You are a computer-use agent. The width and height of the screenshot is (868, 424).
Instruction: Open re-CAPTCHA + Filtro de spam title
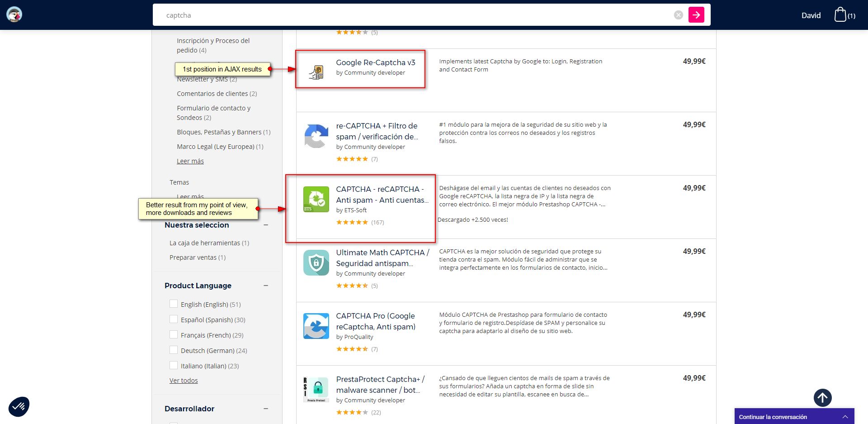(x=377, y=131)
